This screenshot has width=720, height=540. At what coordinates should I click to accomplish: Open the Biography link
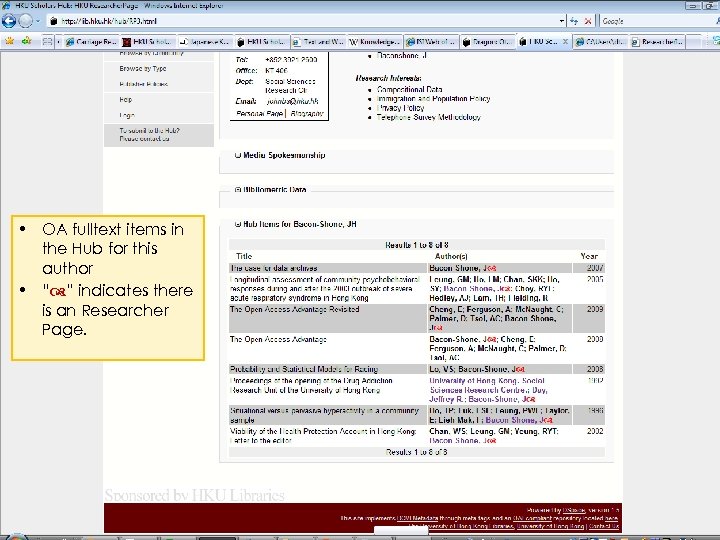tap(307, 113)
